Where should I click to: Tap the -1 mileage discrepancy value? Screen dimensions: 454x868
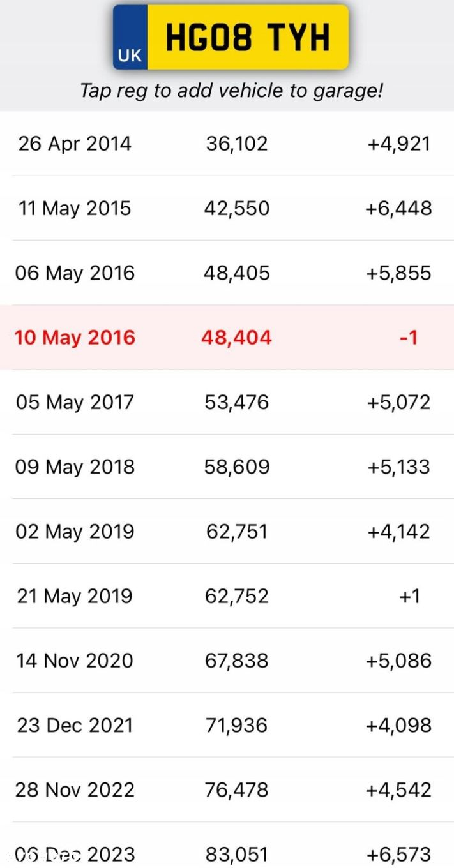(409, 337)
